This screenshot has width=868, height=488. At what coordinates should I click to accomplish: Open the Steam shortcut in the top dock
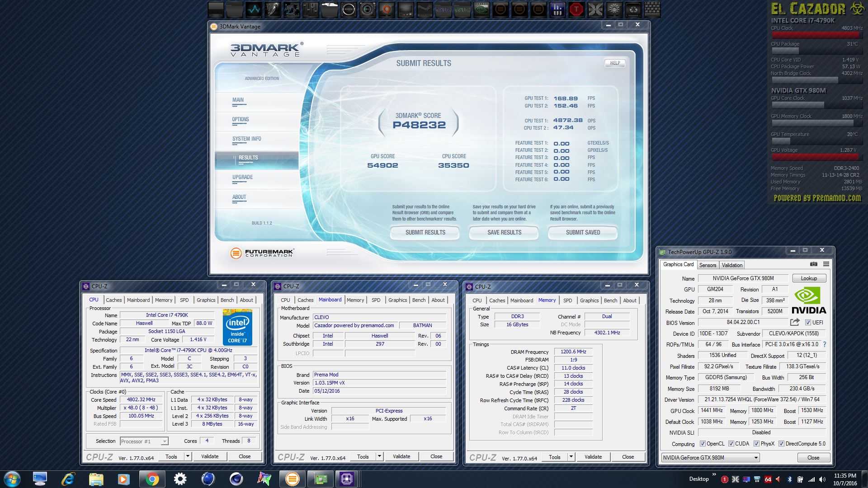[425, 9]
